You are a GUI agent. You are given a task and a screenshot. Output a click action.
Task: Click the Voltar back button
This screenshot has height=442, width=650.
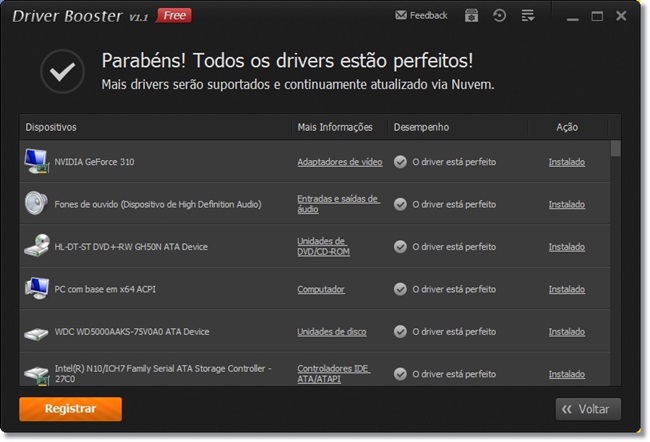coord(588,409)
